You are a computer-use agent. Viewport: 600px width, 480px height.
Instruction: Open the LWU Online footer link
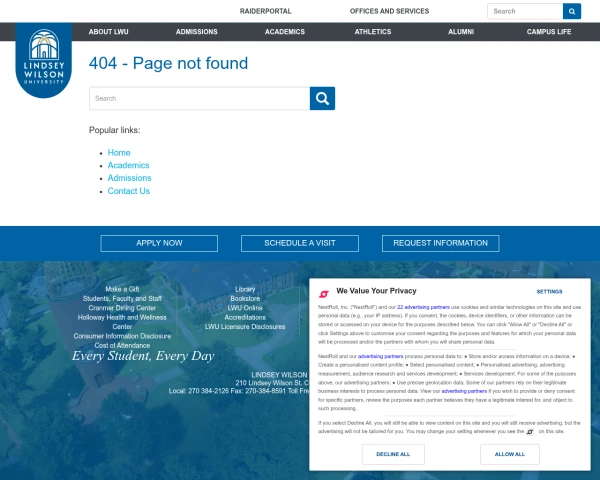pyautogui.click(x=245, y=308)
